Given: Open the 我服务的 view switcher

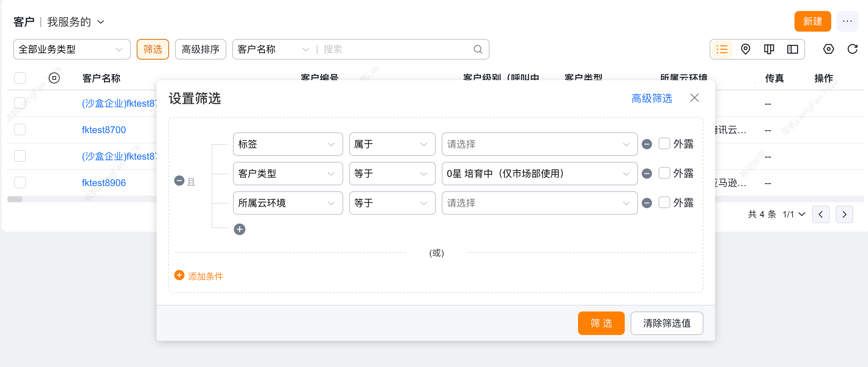Looking at the screenshot, I should pos(76,22).
